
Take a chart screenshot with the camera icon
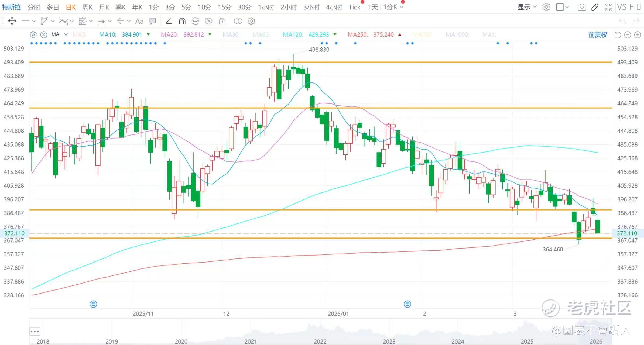point(582,7)
